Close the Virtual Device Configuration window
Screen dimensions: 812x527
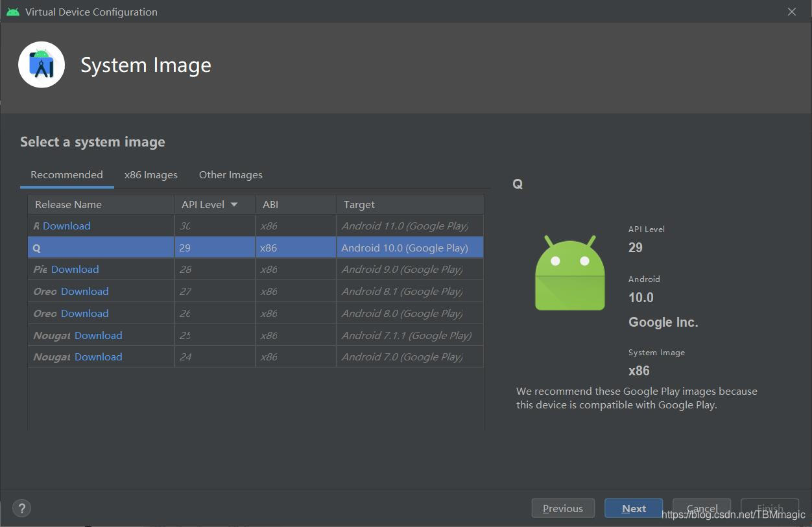pos(791,12)
